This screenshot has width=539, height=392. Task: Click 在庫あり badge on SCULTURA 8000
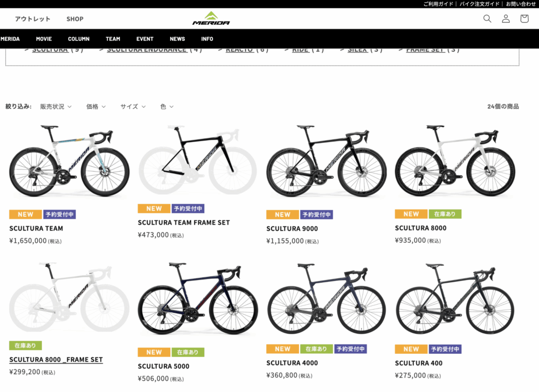[x=445, y=214]
